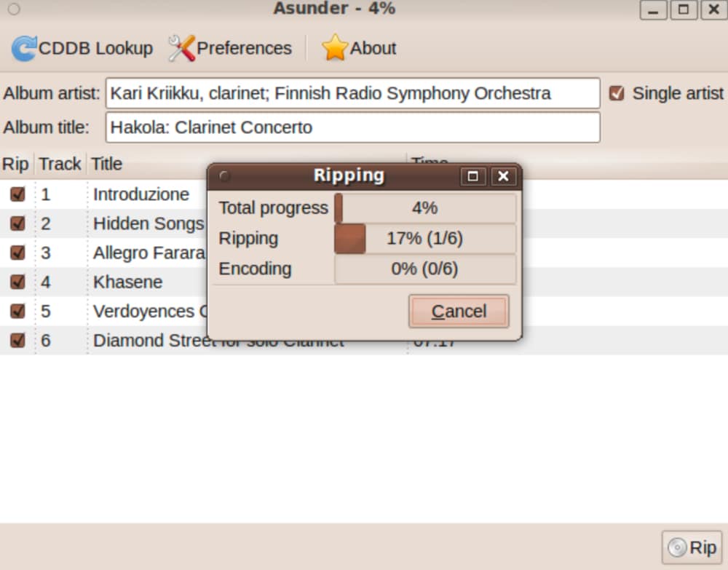Click the About label in toolbar

373,48
